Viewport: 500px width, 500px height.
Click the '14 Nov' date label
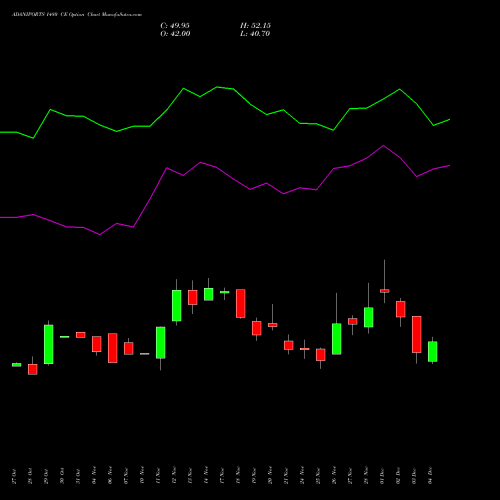point(206,475)
